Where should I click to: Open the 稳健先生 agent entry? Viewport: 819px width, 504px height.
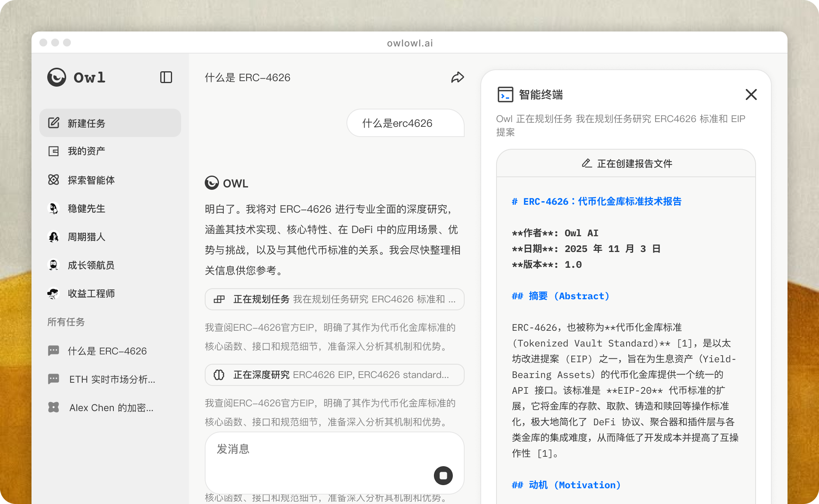[110, 208]
